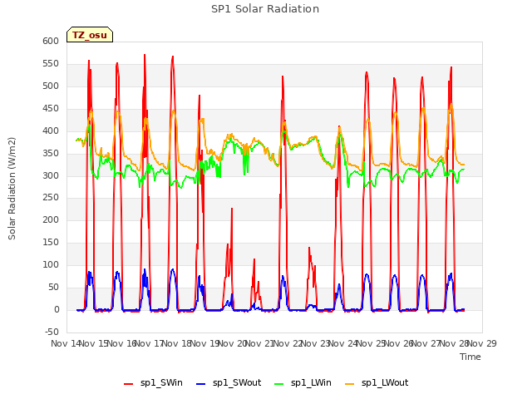This screenshot has width=532, height=399.
Task: Click the sp1_LWout legend entry
Action: pyautogui.click(x=377, y=383)
